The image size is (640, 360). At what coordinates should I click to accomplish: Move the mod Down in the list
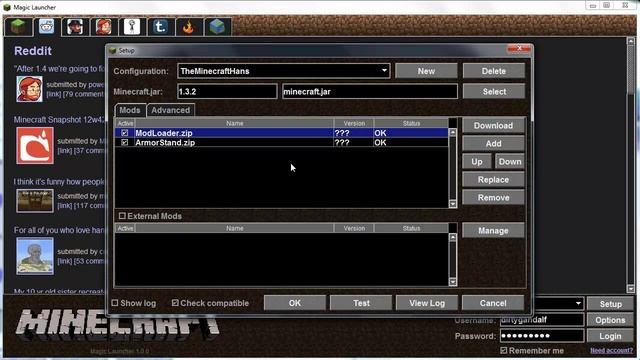point(510,162)
